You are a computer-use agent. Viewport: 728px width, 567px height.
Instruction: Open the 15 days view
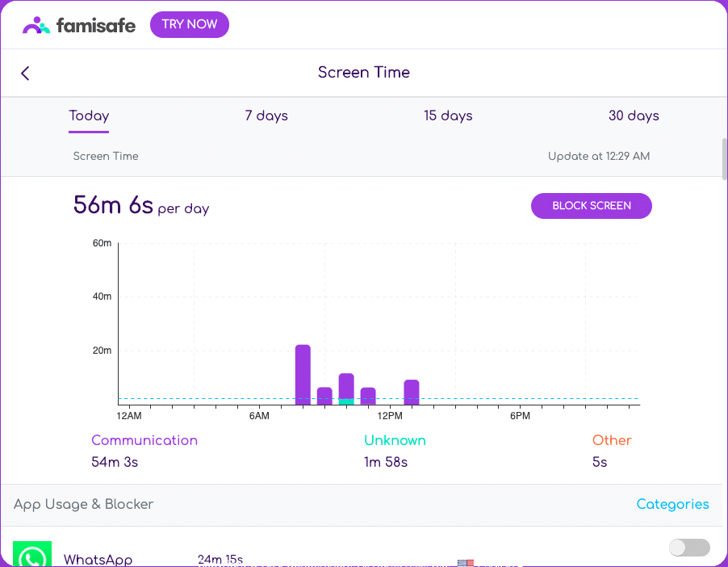[x=448, y=115]
